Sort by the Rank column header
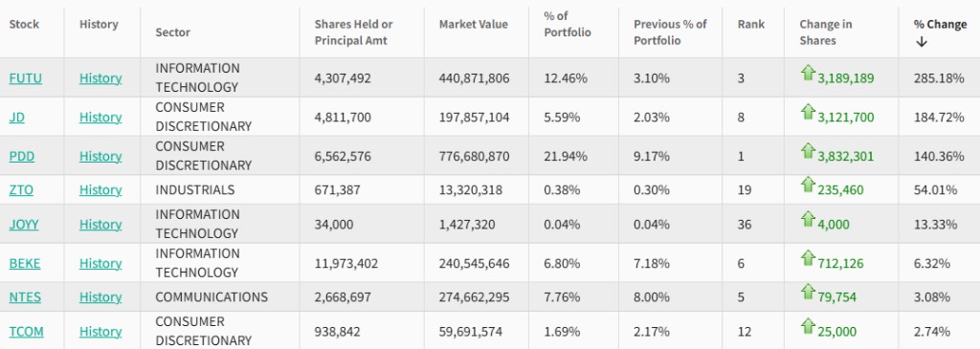 pyautogui.click(x=750, y=24)
